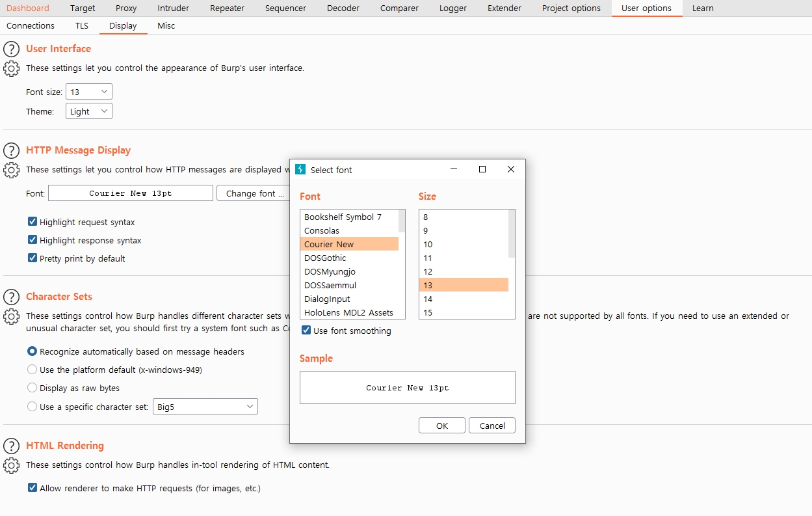Click the Burp icon in Select font dialog
Viewport: 812px width, 516px height.
[300, 169]
